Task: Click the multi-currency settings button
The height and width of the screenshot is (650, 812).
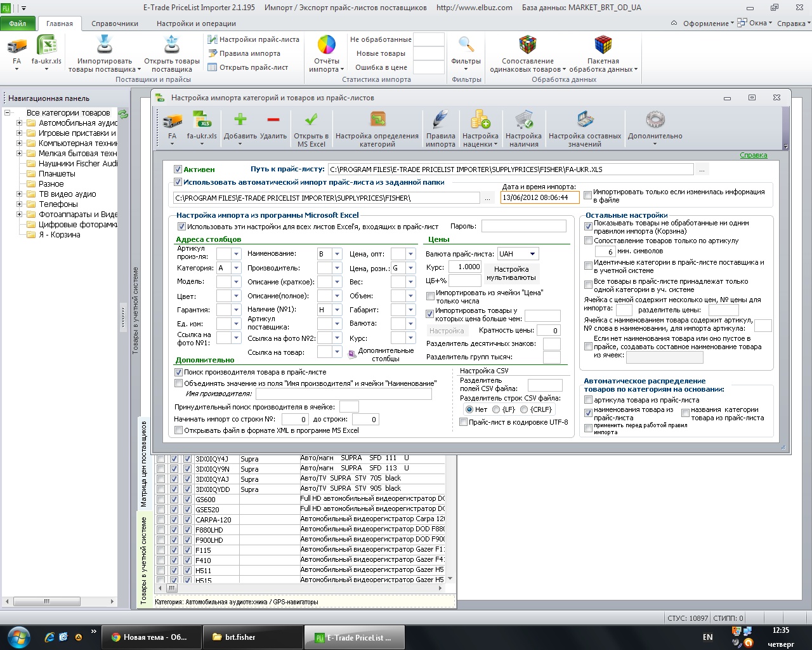Action: tap(511, 273)
